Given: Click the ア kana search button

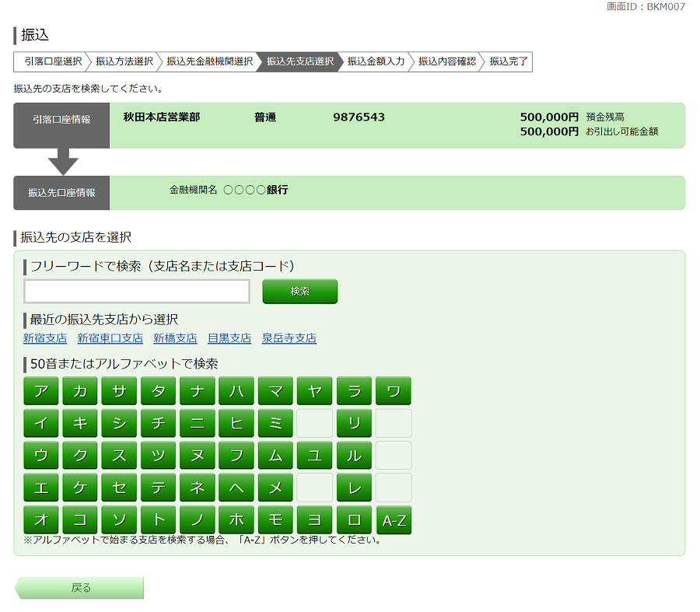Looking at the screenshot, I should click(41, 391).
